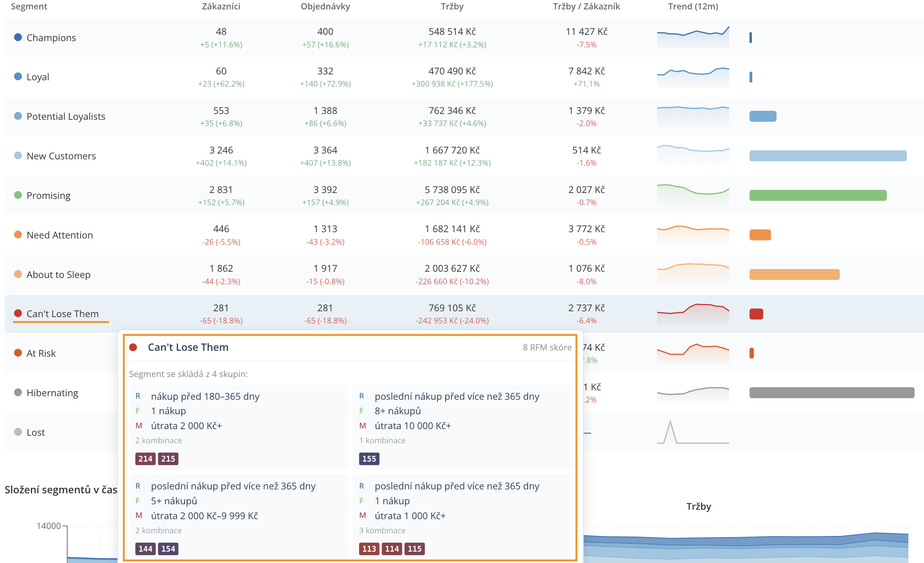Click the Champions segment blue dot
The width and height of the screenshot is (924, 563).
(x=18, y=37)
